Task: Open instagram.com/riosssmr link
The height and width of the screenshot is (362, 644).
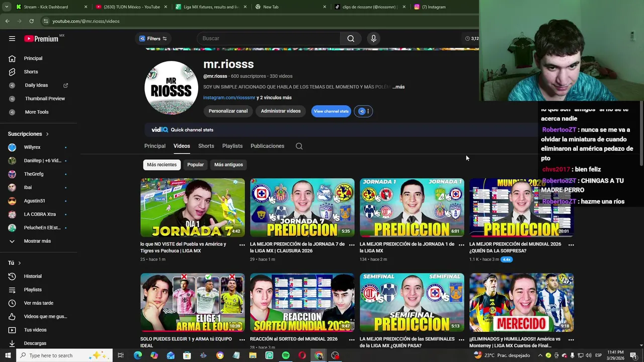Action: (x=229, y=98)
